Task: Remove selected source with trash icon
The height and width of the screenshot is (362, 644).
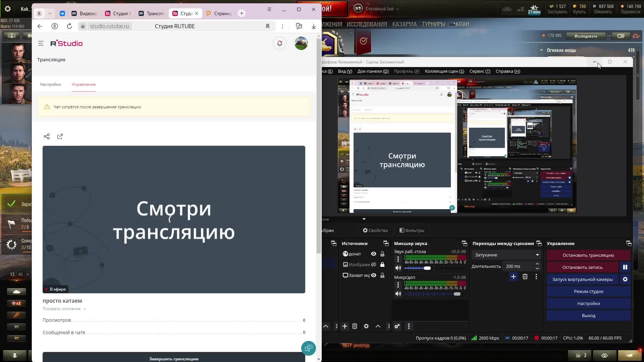Action: 355,326
